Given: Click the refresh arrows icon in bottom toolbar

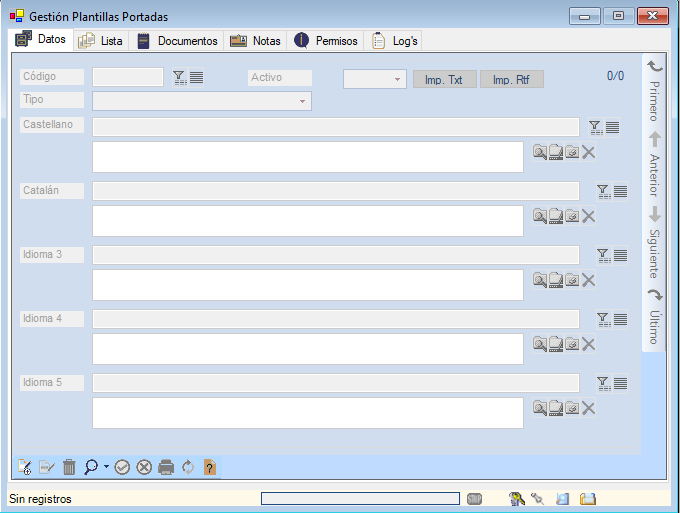Looking at the screenshot, I should 187,467.
